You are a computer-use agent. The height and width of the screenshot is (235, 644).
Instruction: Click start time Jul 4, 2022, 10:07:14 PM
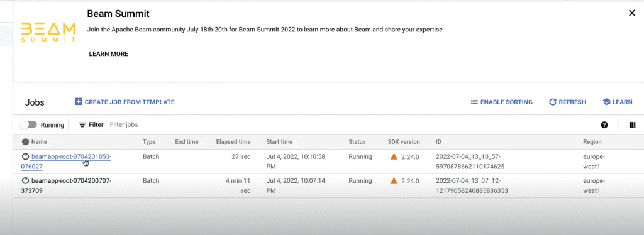tap(296, 185)
